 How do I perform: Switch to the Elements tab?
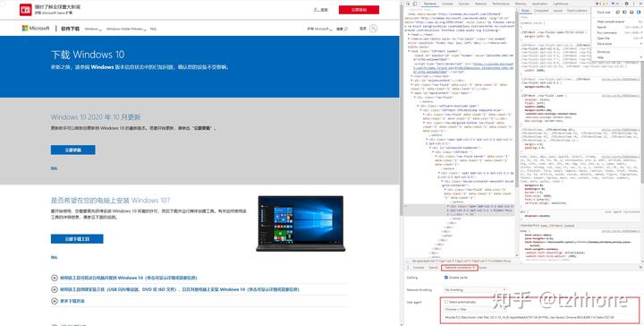click(430, 4)
